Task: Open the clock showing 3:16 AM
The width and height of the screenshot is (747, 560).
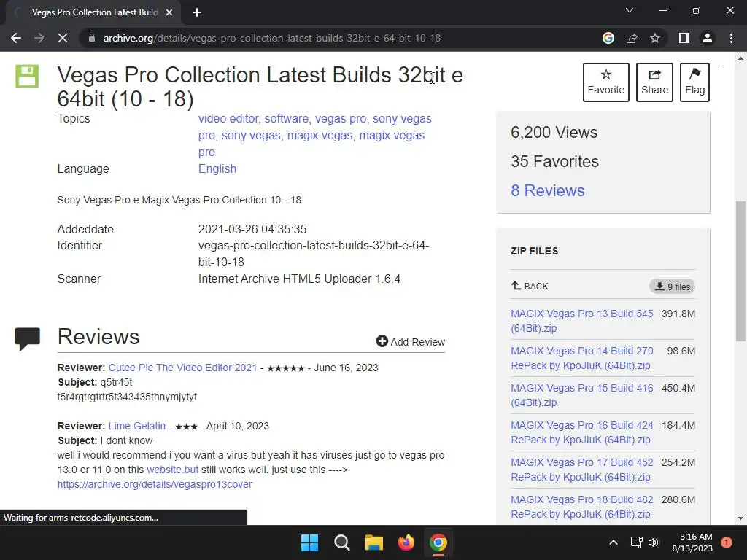Action: click(692, 542)
